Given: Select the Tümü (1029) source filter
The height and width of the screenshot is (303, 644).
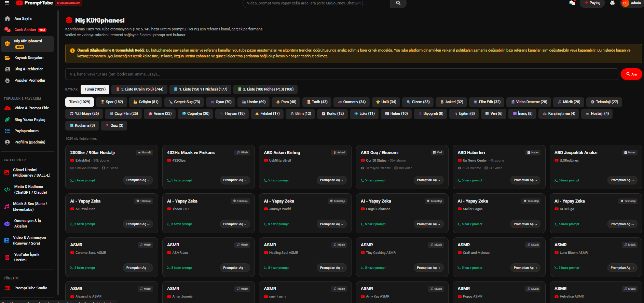Looking at the screenshot, I should coord(95,89).
